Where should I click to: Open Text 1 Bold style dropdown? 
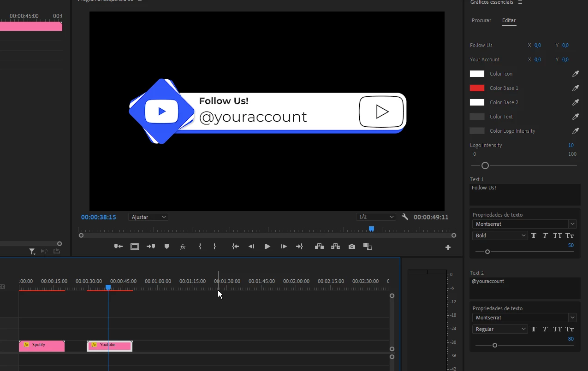(x=500, y=236)
